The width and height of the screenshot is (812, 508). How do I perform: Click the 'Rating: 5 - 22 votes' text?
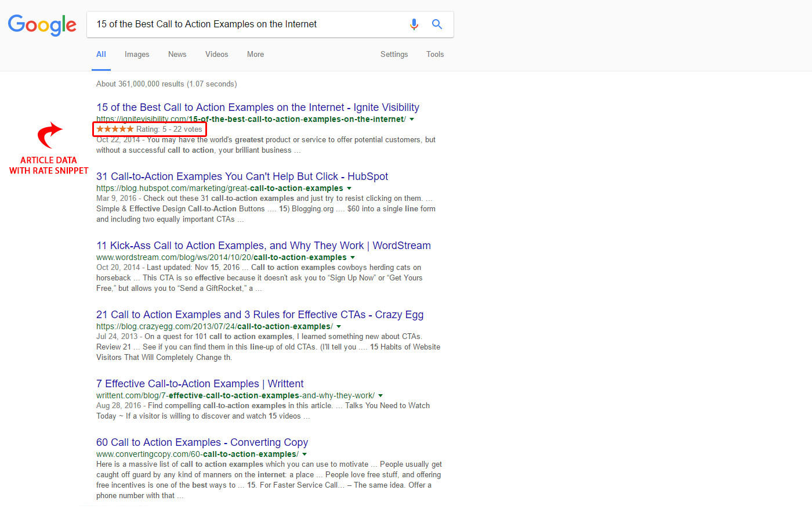click(169, 129)
